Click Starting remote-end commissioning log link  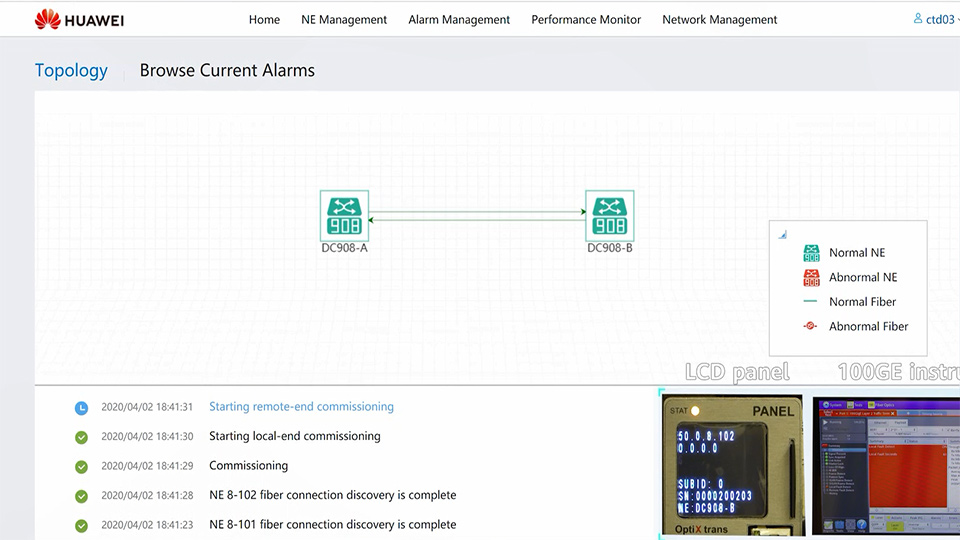pos(301,407)
